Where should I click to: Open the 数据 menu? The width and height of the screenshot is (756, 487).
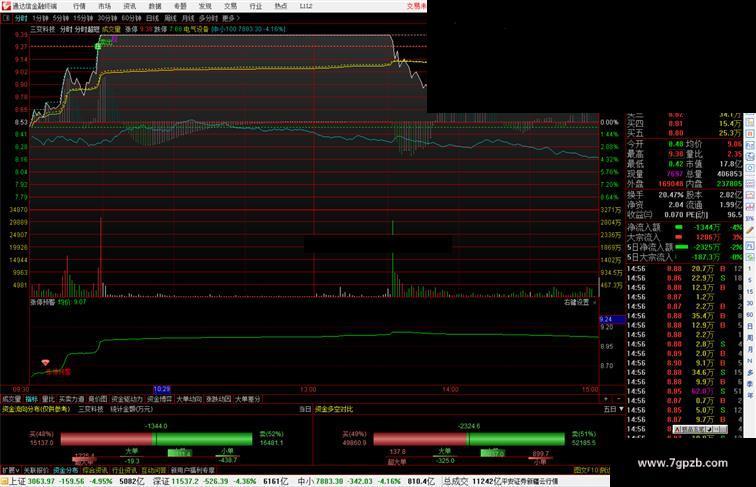coord(155,6)
